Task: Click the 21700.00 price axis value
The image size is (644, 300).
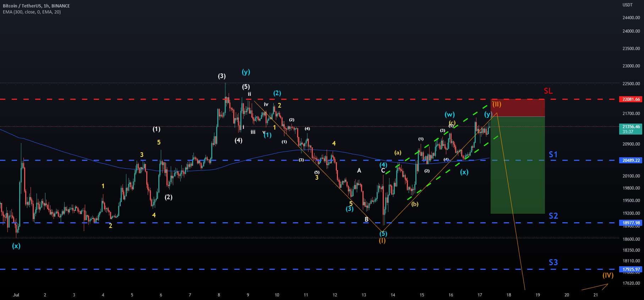Action: click(x=631, y=114)
